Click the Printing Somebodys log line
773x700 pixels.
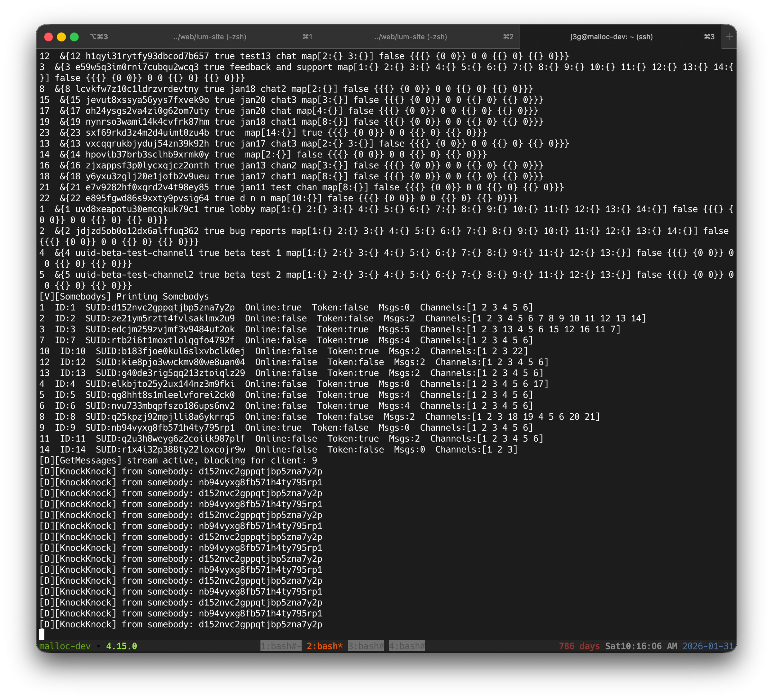coord(124,296)
